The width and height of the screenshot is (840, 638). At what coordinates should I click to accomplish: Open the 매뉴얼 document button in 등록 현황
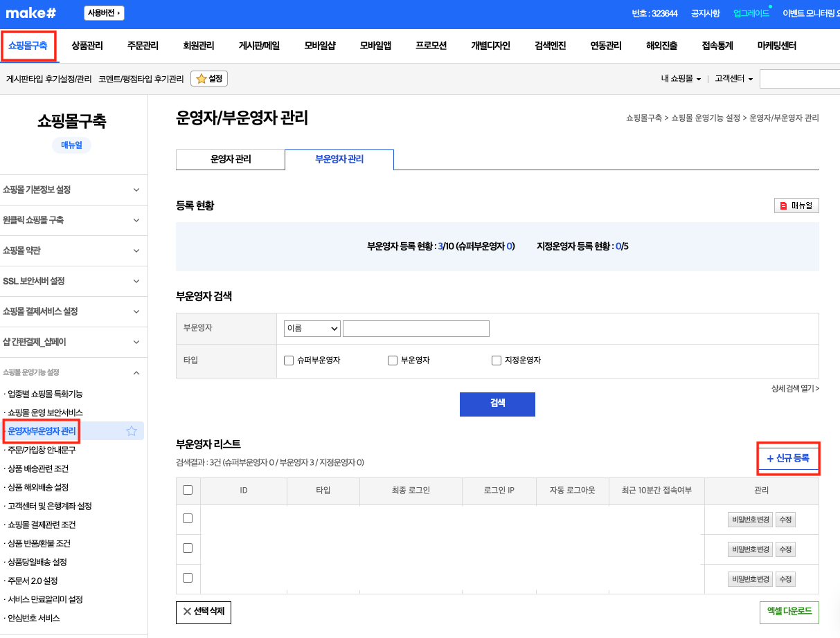pyautogui.click(x=796, y=206)
